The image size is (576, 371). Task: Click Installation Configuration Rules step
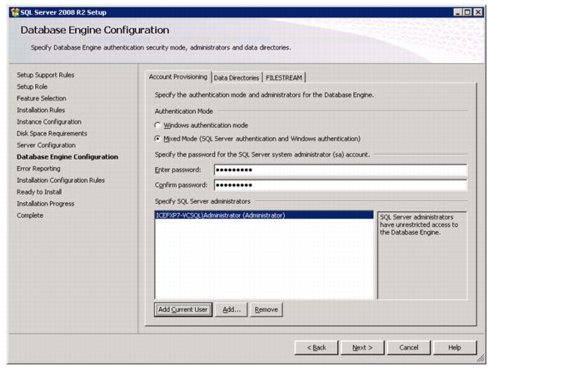61,180
